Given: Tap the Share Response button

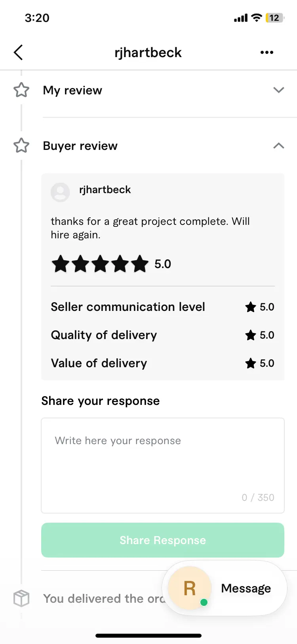Looking at the screenshot, I should click(163, 540).
